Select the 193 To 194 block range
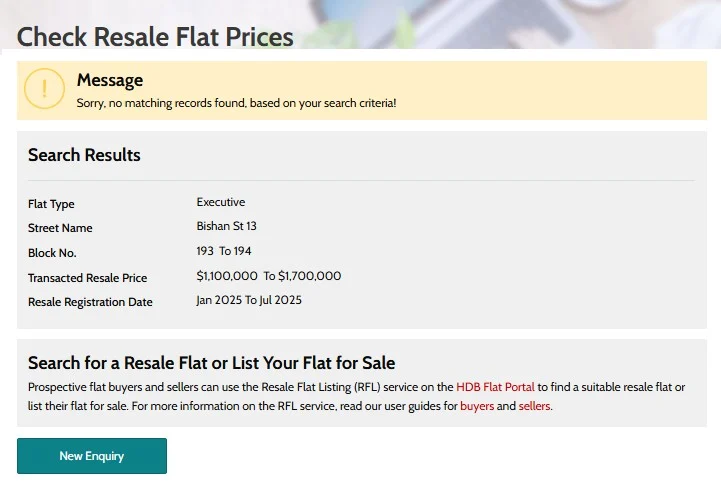This screenshot has height=503, width=721. 224,251
